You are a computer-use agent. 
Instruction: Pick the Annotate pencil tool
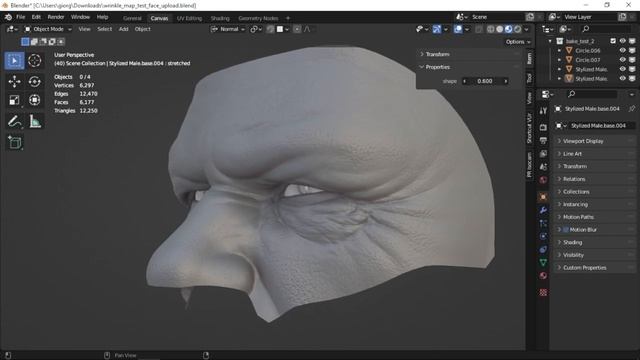coord(14,121)
